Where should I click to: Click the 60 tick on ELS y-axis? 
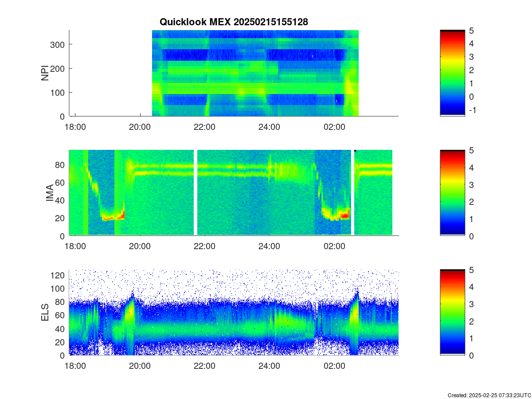pos(59,315)
